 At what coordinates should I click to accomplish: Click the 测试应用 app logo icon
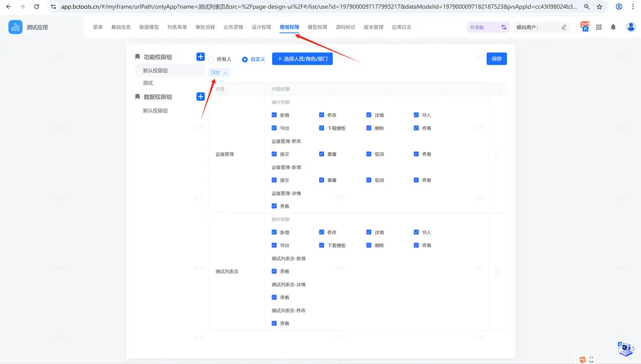[x=16, y=27]
